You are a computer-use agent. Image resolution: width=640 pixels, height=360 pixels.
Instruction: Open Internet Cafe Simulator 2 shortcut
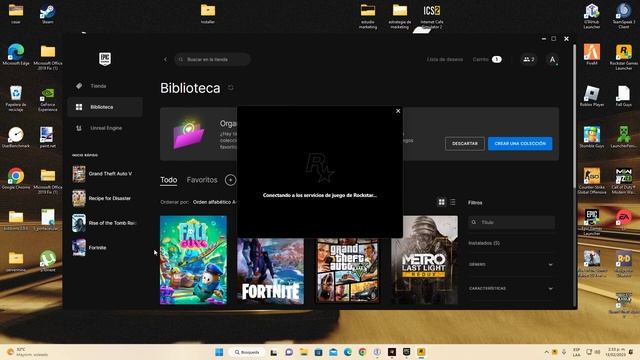(x=432, y=16)
